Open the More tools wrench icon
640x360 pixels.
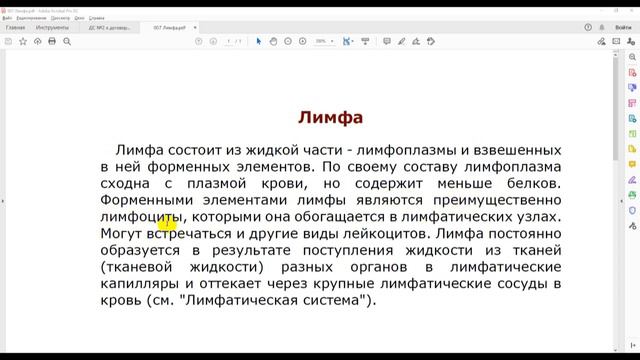(632, 225)
